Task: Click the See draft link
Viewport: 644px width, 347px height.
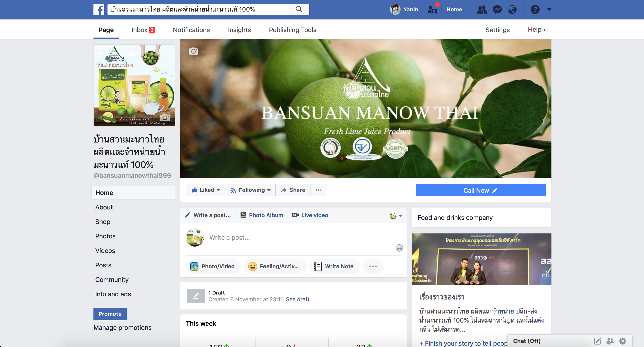Action: pyautogui.click(x=298, y=299)
